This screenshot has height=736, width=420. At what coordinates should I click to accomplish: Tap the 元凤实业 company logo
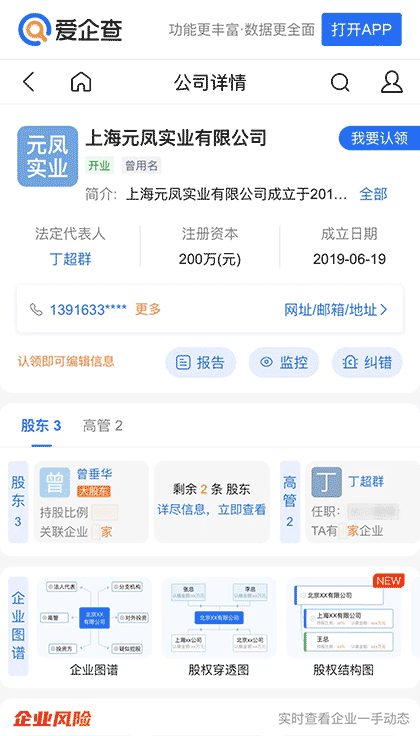tap(47, 156)
